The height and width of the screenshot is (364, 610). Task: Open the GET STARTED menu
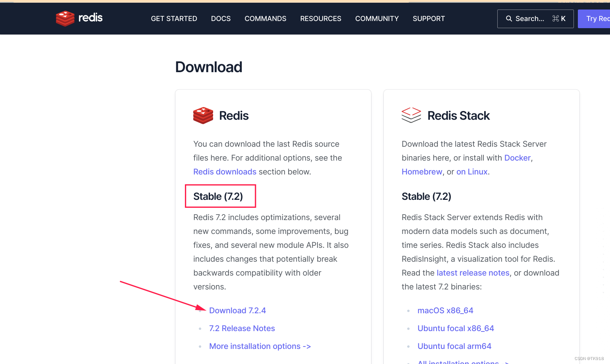[x=174, y=19]
